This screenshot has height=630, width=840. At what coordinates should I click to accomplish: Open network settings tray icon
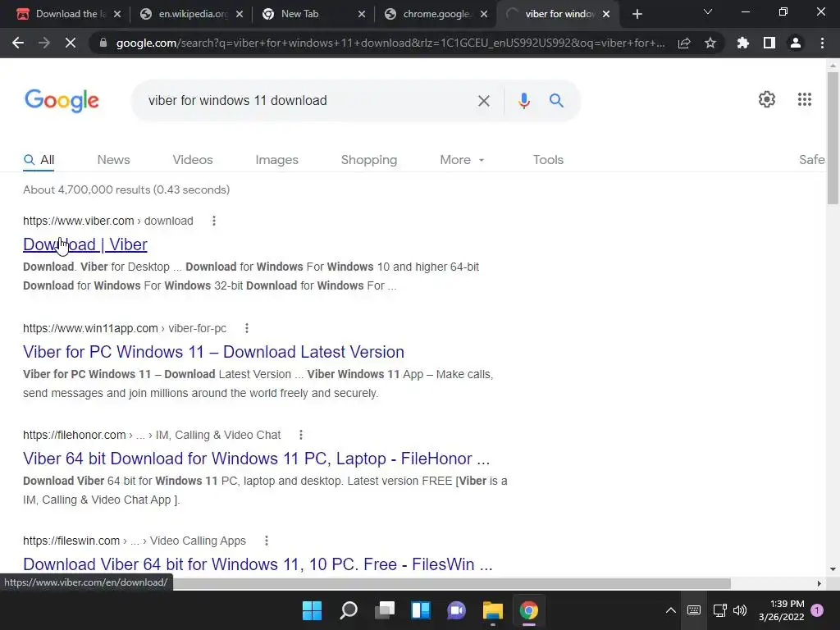pyautogui.click(x=720, y=610)
